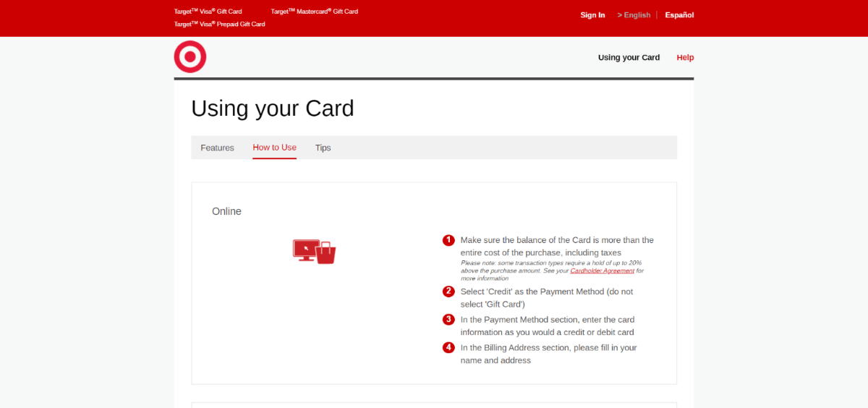
Task: Click the note about 20% hold
Action: click(552, 271)
